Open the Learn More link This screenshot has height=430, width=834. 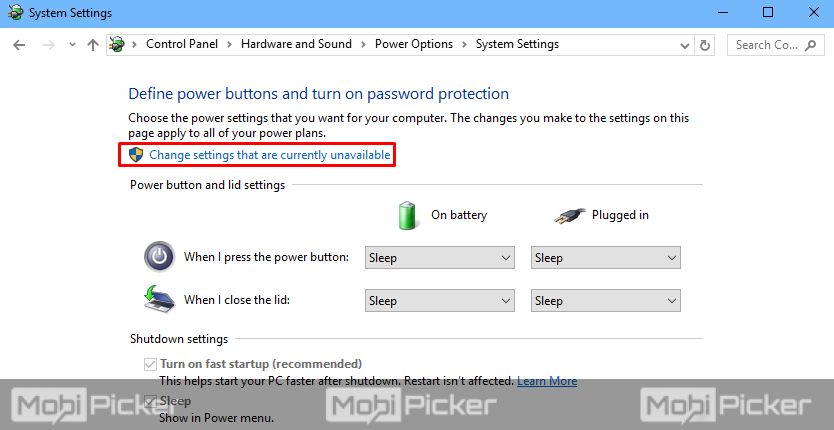(547, 381)
